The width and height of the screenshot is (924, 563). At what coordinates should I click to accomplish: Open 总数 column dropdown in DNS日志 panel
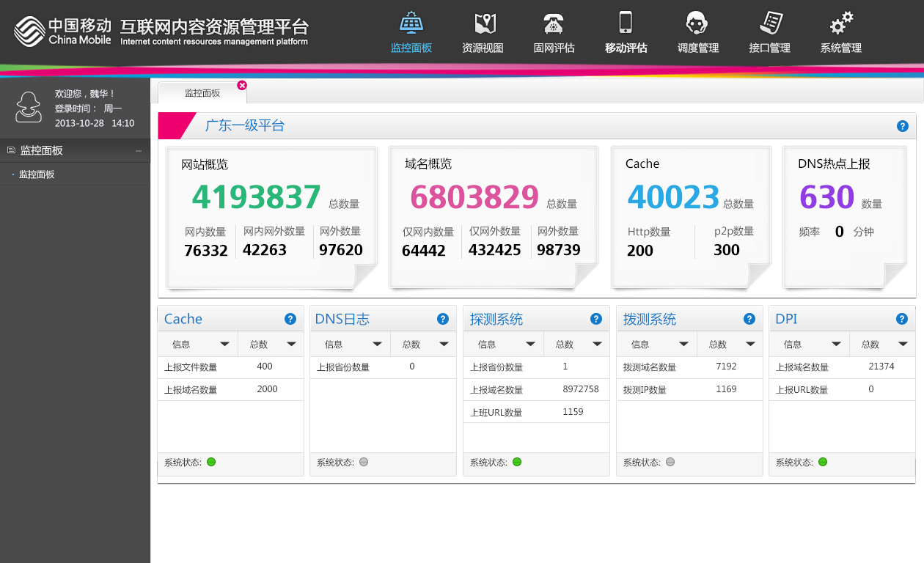point(444,344)
